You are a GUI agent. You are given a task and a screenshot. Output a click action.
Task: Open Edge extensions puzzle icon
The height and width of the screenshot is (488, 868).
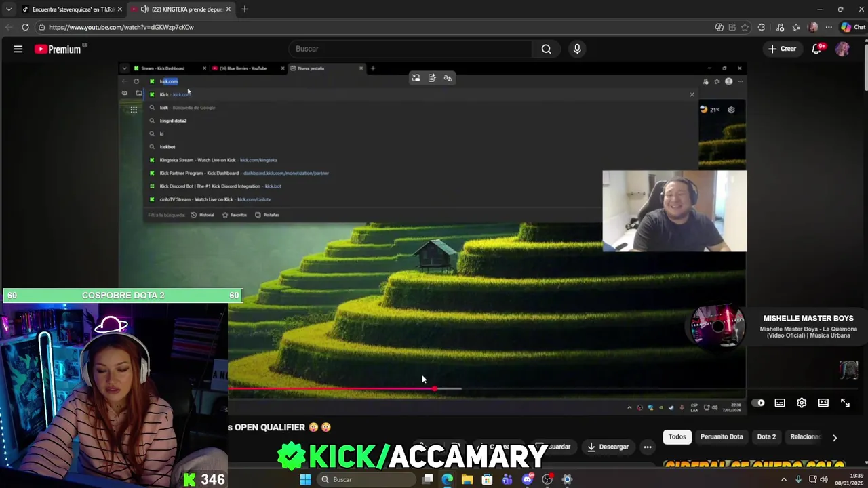tap(762, 27)
